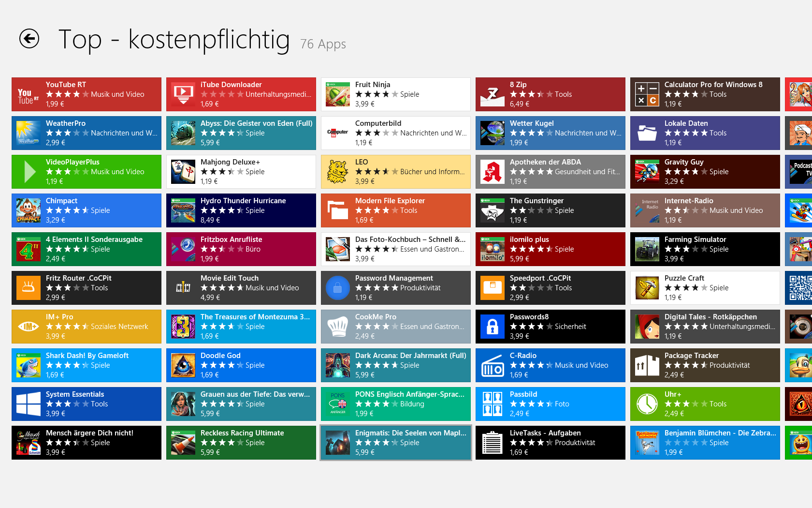Viewport: 812px width, 508px height.
Task: Open the Fritzbox Anrufliste tile
Action: pyautogui.click(x=241, y=249)
